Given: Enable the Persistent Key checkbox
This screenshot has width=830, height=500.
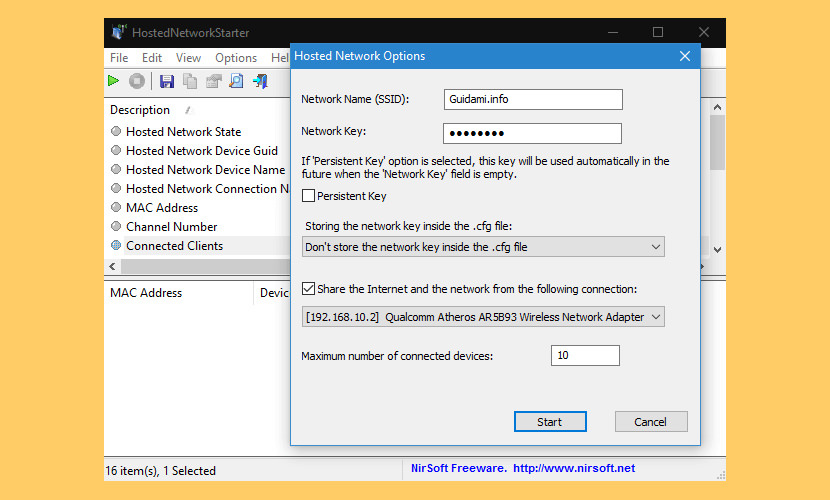Looking at the screenshot, I should [309, 196].
